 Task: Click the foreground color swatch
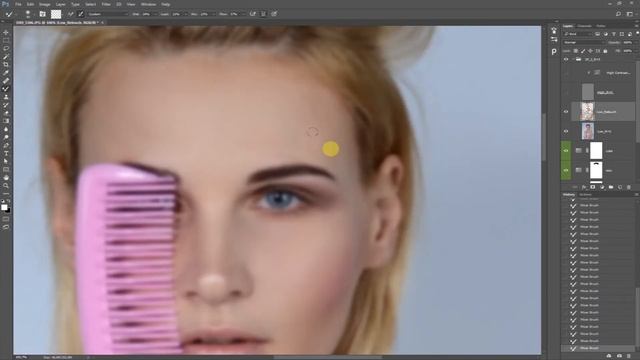coord(4,207)
